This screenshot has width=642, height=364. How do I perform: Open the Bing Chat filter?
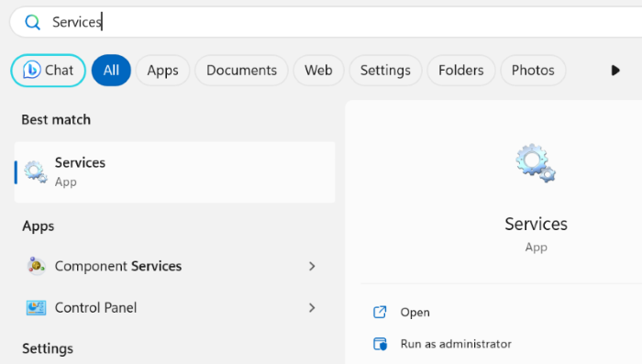tap(48, 71)
